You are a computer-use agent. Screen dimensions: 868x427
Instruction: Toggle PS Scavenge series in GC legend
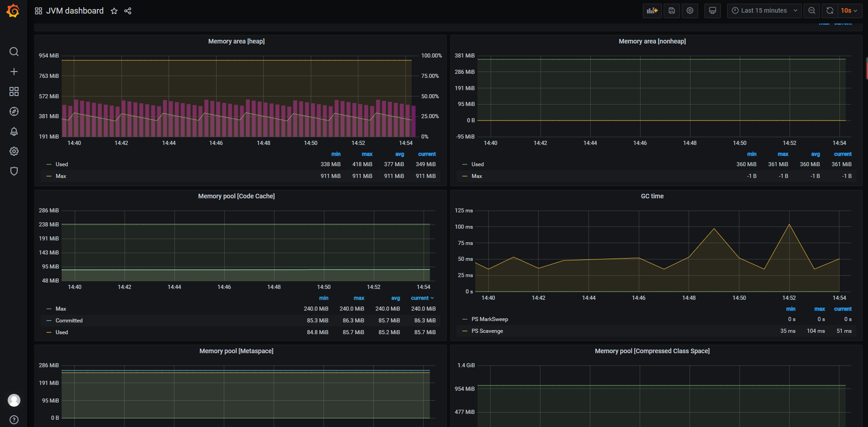coord(487,331)
